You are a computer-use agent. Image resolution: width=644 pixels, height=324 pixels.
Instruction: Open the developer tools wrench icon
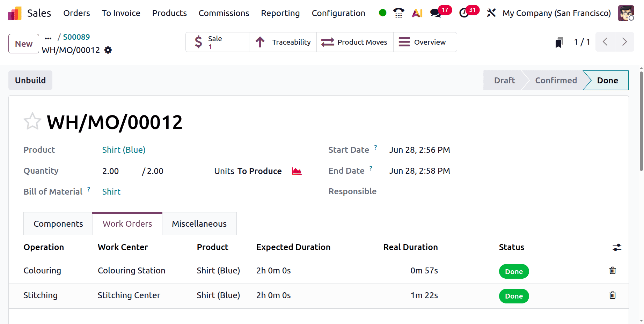491,13
